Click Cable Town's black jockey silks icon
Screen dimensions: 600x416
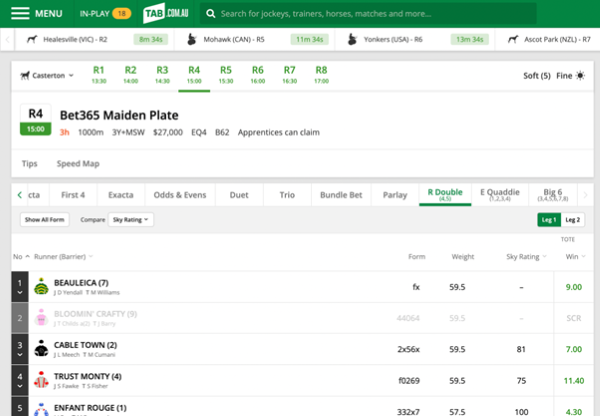tap(41, 349)
